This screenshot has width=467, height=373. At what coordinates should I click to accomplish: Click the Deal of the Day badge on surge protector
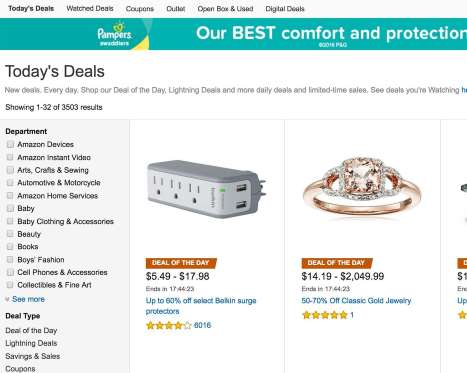coord(181,263)
